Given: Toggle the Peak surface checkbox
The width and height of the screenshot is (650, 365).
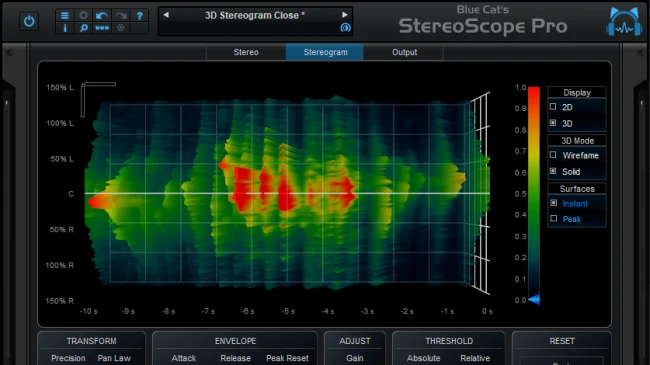Looking at the screenshot, I should click(x=553, y=218).
